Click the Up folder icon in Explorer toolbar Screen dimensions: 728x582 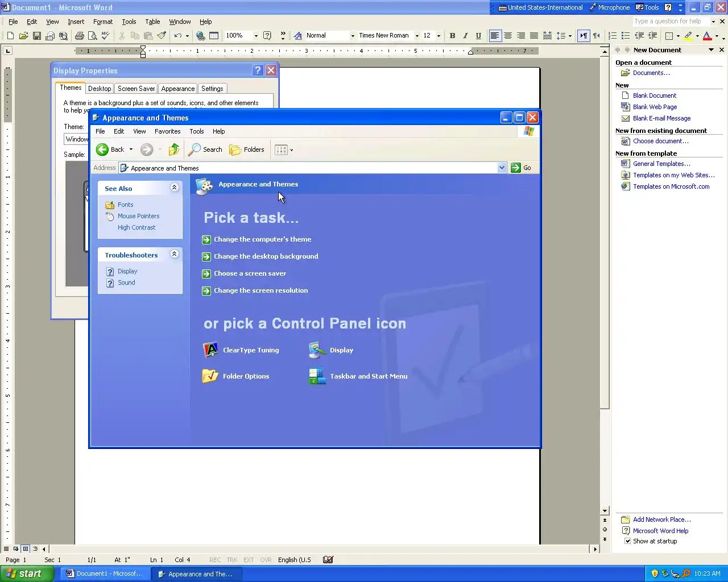click(x=174, y=149)
